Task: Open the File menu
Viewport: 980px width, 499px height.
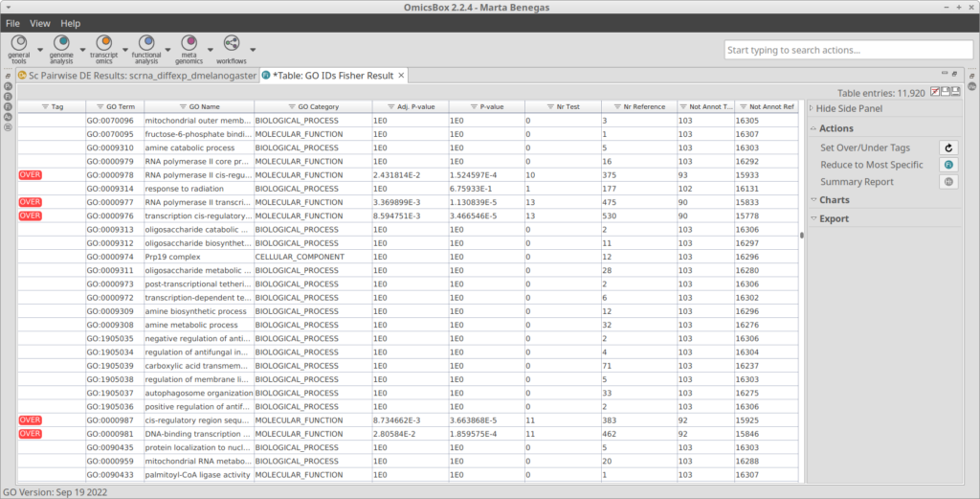Action: coord(12,23)
